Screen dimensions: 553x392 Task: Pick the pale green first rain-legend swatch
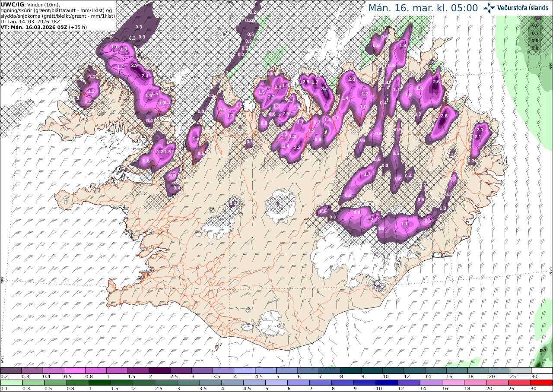tap(11, 383)
